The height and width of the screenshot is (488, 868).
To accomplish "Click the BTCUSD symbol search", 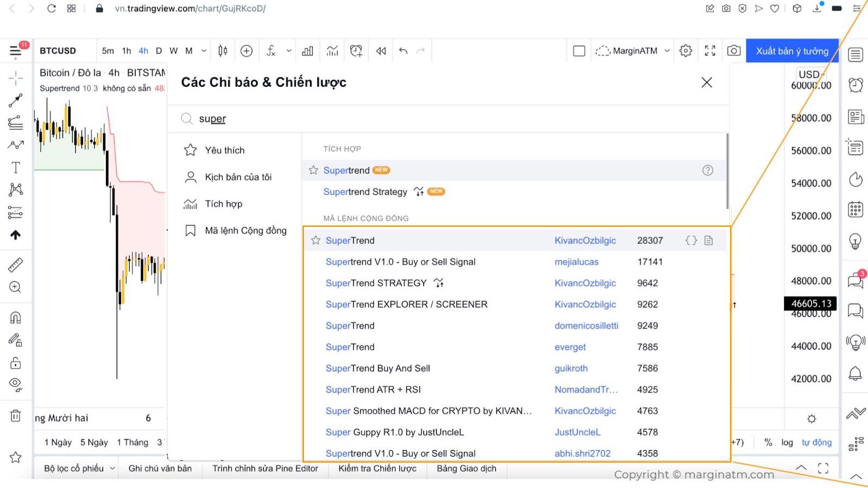I will click(58, 51).
